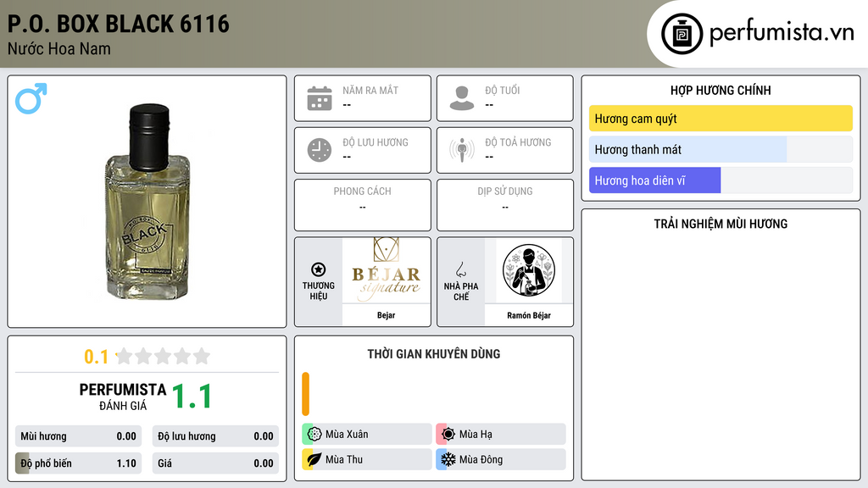This screenshot has width=868, height=488.
Task: Click the Trải nghiệm mùi hương heading
Action: (721, 224)
